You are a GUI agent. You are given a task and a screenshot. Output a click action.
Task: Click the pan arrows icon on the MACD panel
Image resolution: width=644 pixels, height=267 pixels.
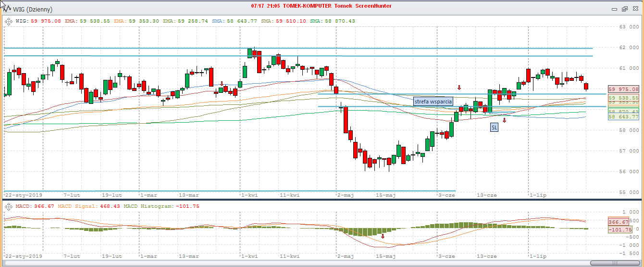click(8, 206)
